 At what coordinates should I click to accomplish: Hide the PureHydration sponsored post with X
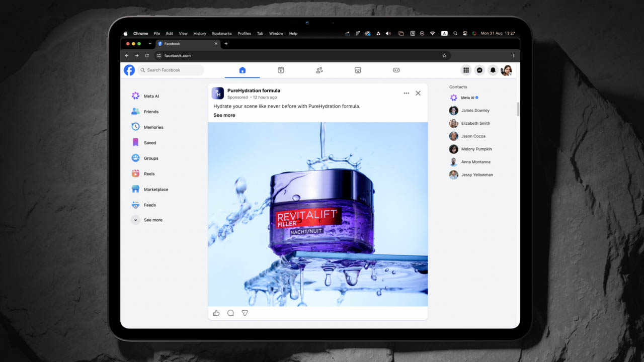coord(418,93)
